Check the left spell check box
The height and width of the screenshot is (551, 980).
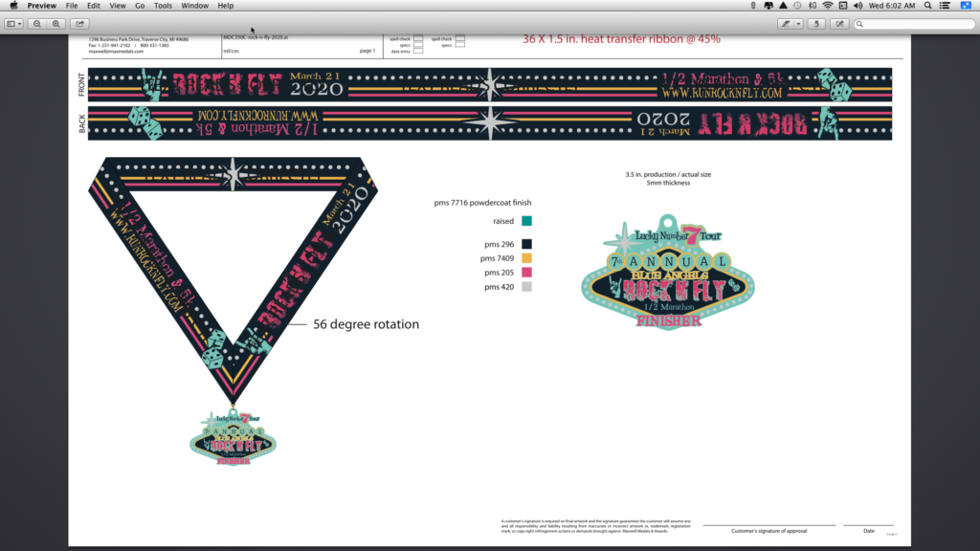(x=418, y=38)
